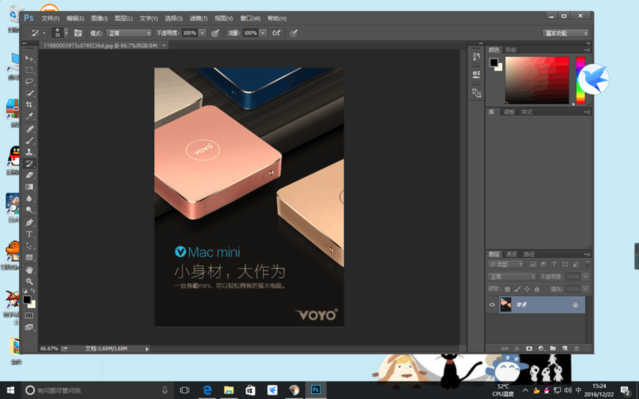Toggle Quick Mask mode button
639x399 pixels.
pyautogui.click(x=29, y=315)
